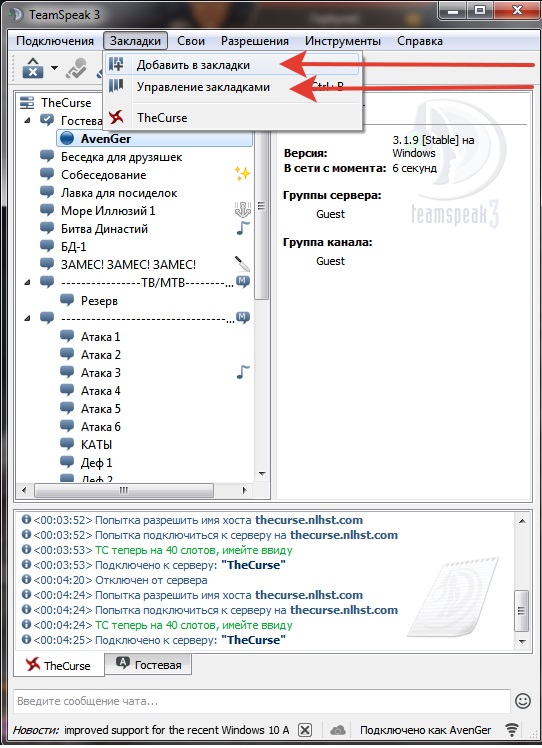Image resolution: width=542 pixels, height=748 pixels.
Task: Click Guest under Группы сервера
Action: (x=330, y=214)
